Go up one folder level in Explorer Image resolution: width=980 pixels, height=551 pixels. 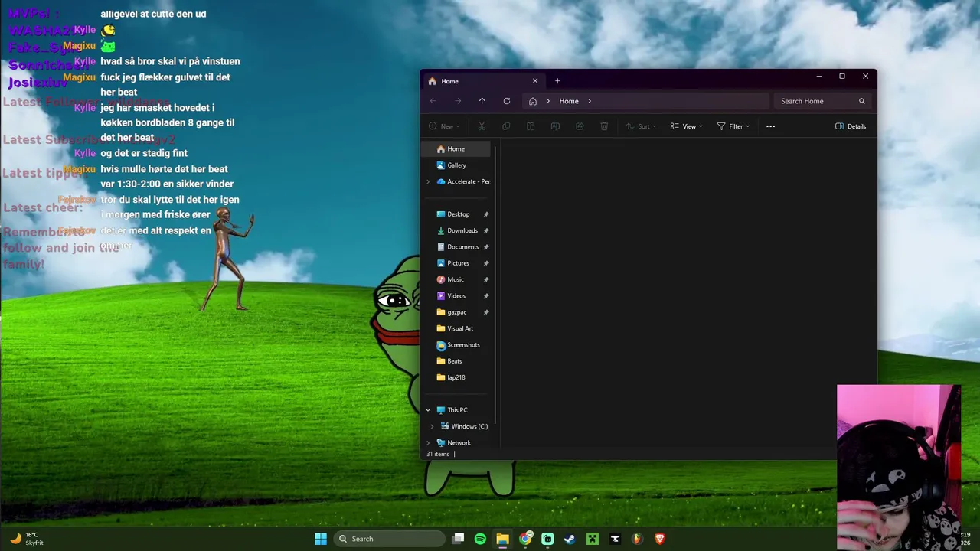coord(482,101)
